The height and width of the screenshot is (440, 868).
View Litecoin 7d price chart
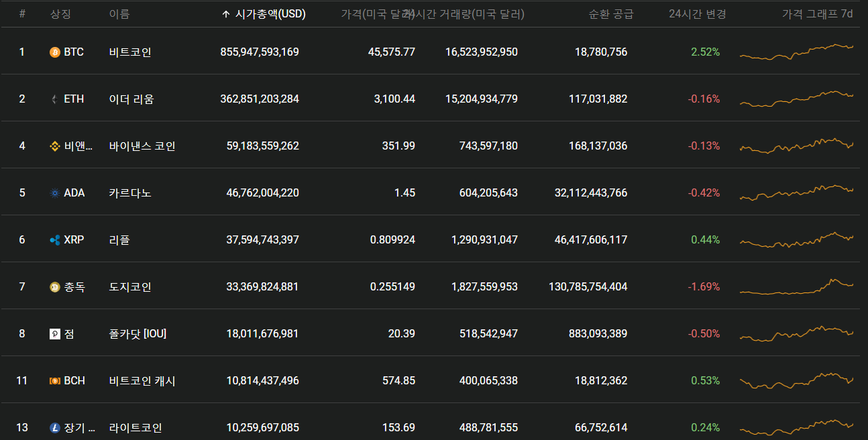coord(796,427)
